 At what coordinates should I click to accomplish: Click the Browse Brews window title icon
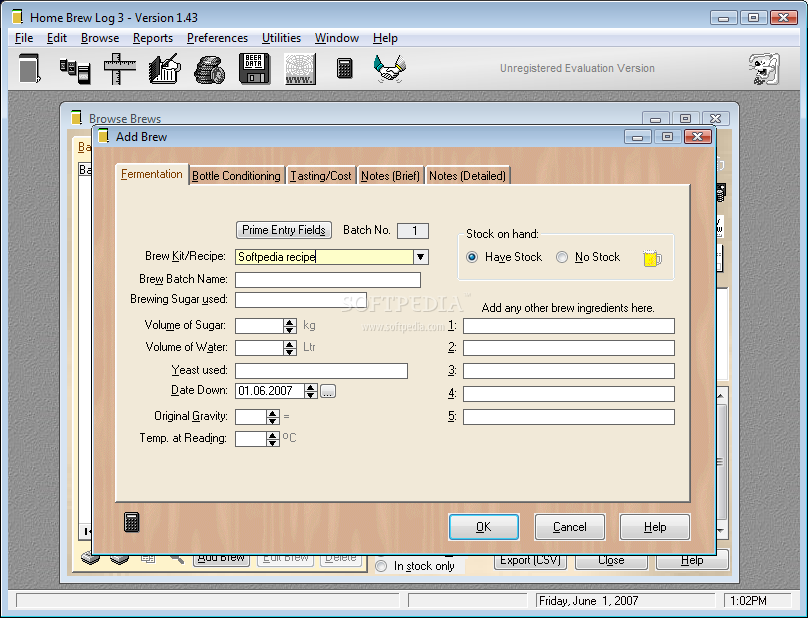(76, 118)
